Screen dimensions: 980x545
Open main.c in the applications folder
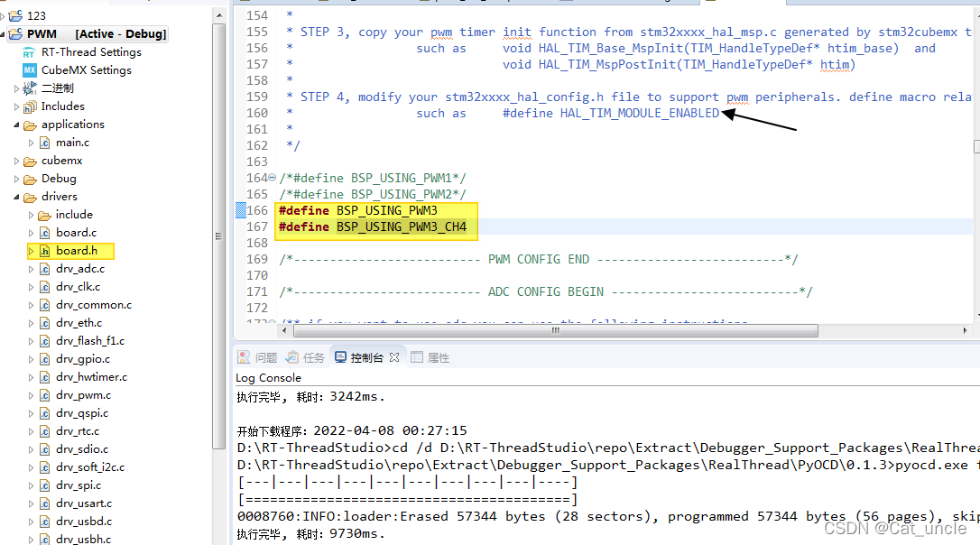coord(72,143)
